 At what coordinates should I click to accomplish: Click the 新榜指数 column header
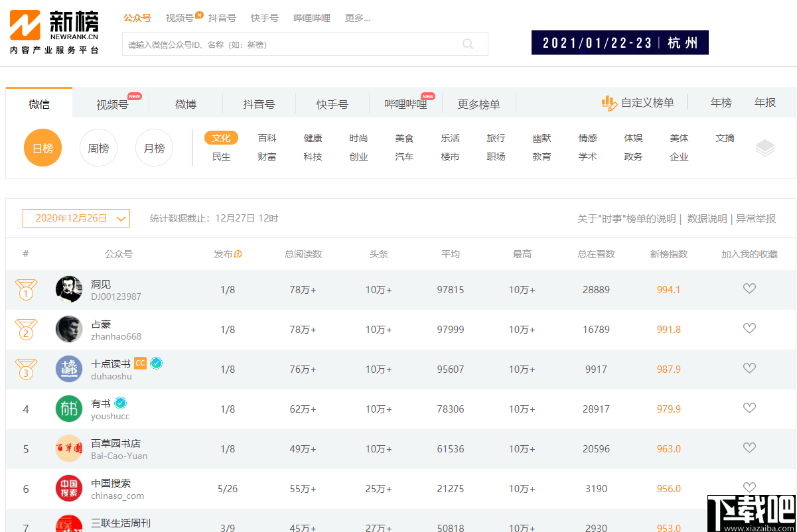point(669,254)
